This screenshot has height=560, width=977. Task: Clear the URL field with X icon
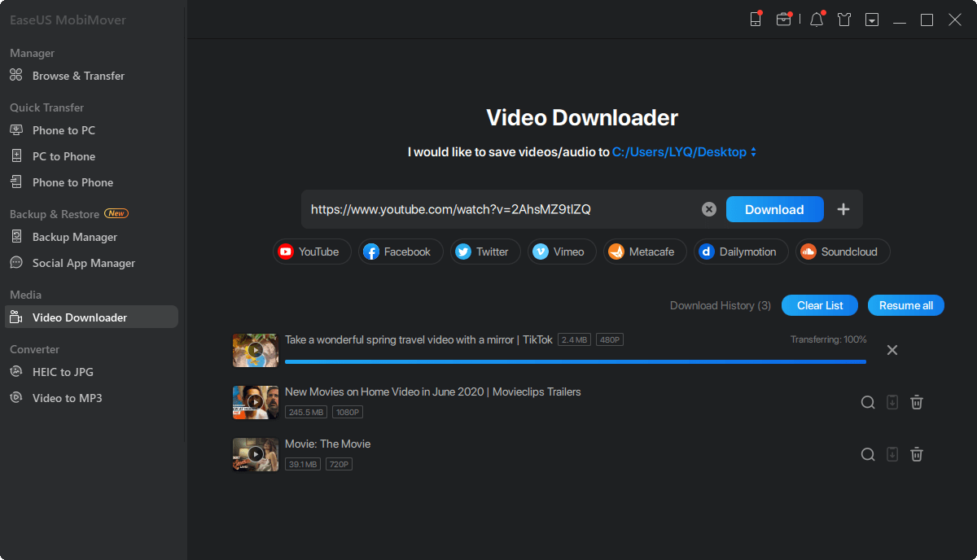click(709, 209)
